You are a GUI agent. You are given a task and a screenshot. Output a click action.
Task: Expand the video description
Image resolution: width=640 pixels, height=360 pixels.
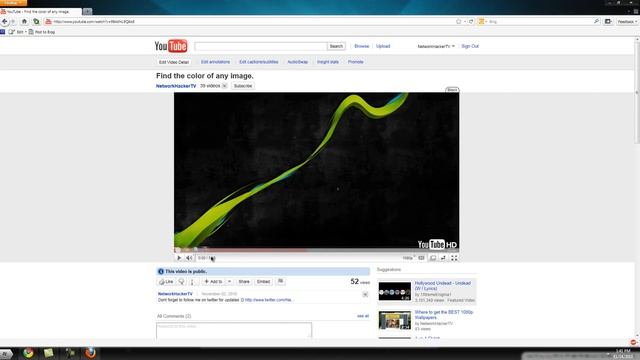point(365,294)
